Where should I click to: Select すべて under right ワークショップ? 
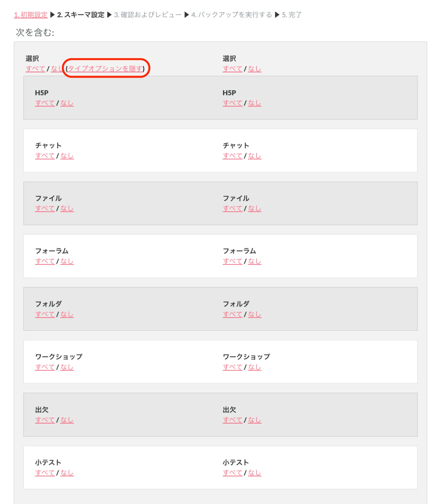coord(232,367)
